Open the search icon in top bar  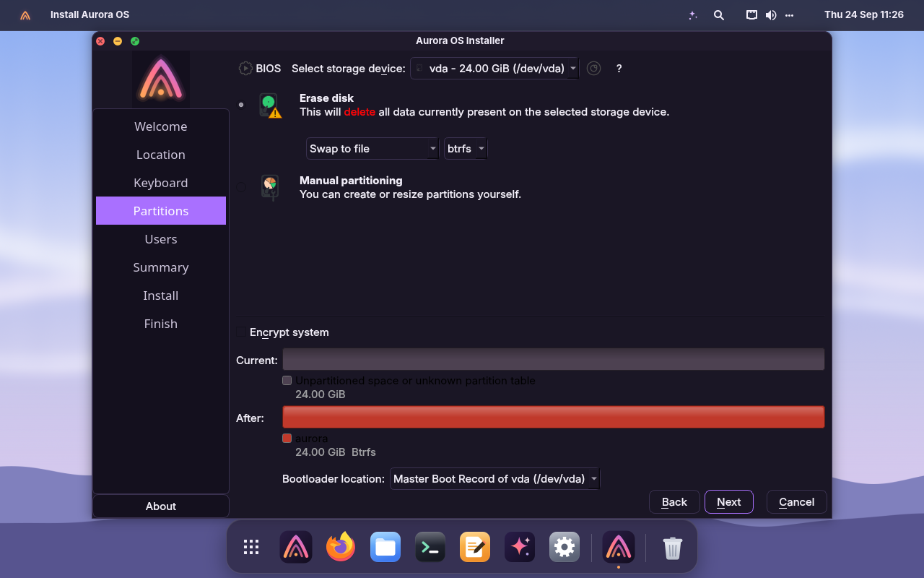(719, 15)
